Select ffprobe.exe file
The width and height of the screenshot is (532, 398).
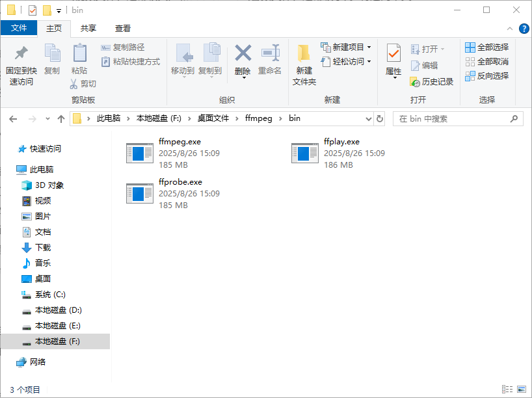[x=174, y=194]
